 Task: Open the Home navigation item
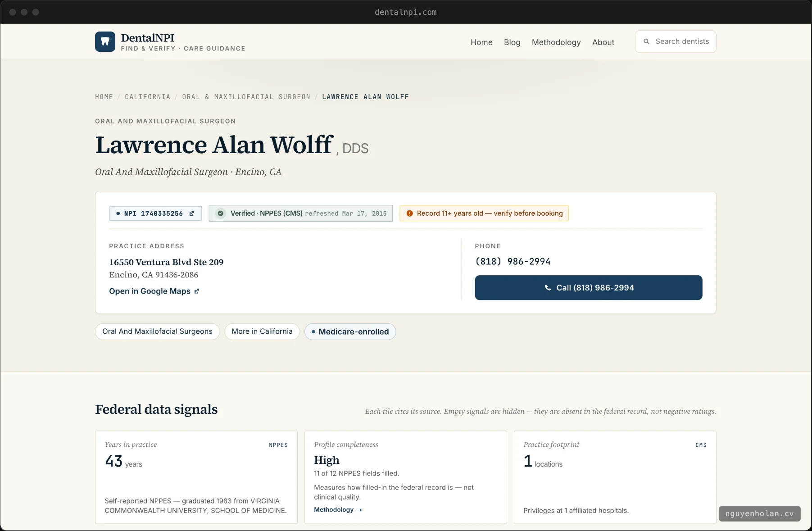tap(481, 42)
